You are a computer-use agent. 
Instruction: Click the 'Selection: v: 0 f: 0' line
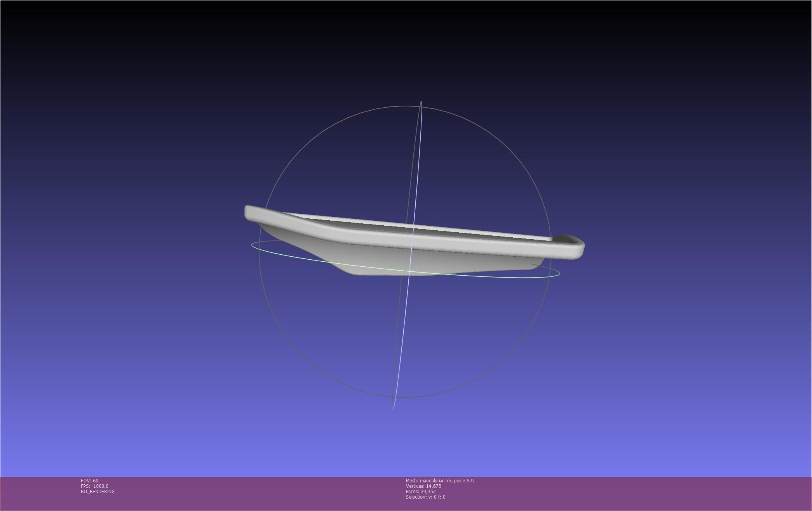(x=426, y=497)
